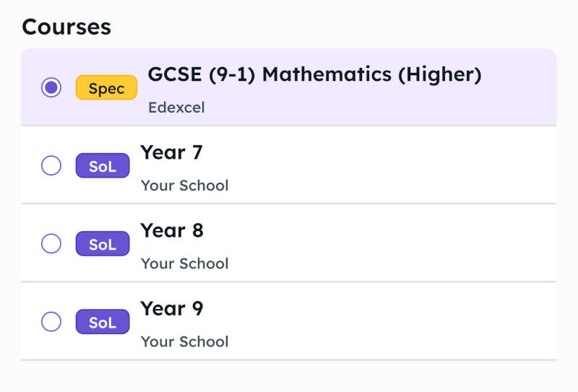This screenshot has height=392, width=578.
Task: Click the yellow Spec badge
Action: pos(106,88)
